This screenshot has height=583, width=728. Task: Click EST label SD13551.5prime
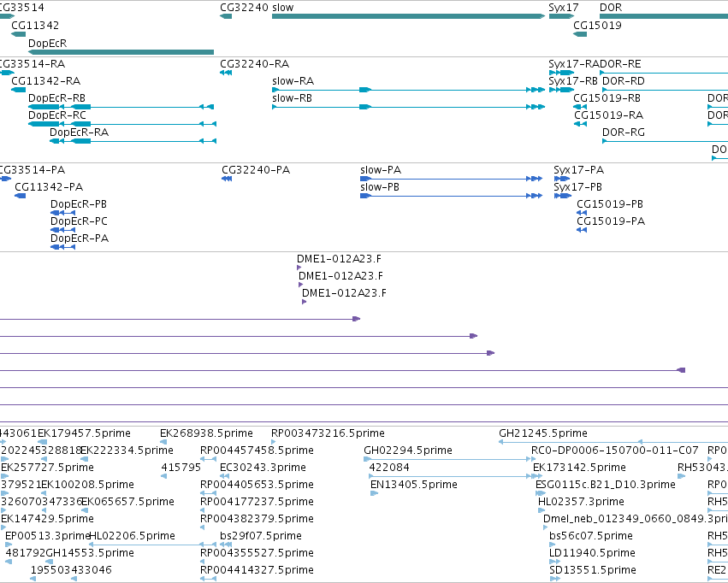coord(593,571)
